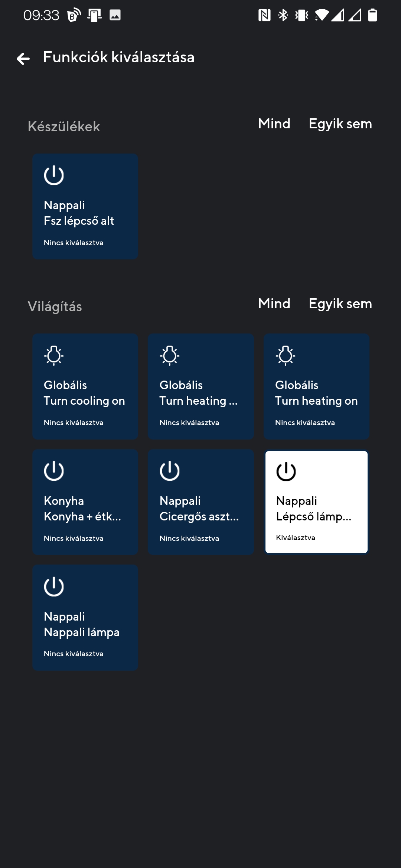The height and width of the screenshot is (868, 401).
Task: Click the black power icon on the white tile
Action: [x=286, y=471]
